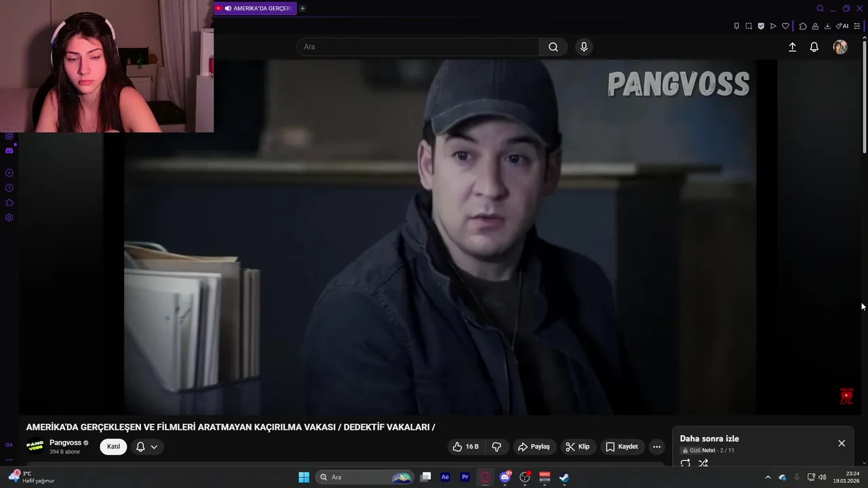Click the Opera send/flow arrow icon

tap(773, 26)
